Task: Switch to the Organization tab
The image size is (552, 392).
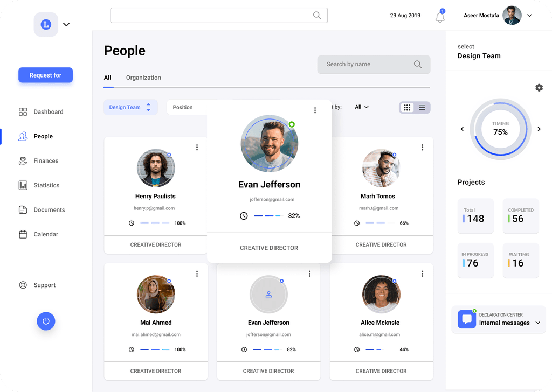Action: point(143,78)
